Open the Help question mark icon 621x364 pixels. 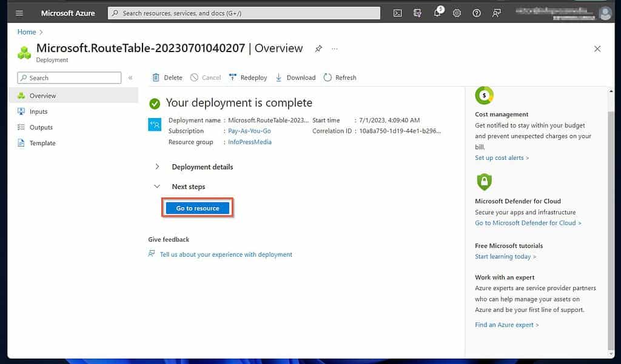coord(477,13)
